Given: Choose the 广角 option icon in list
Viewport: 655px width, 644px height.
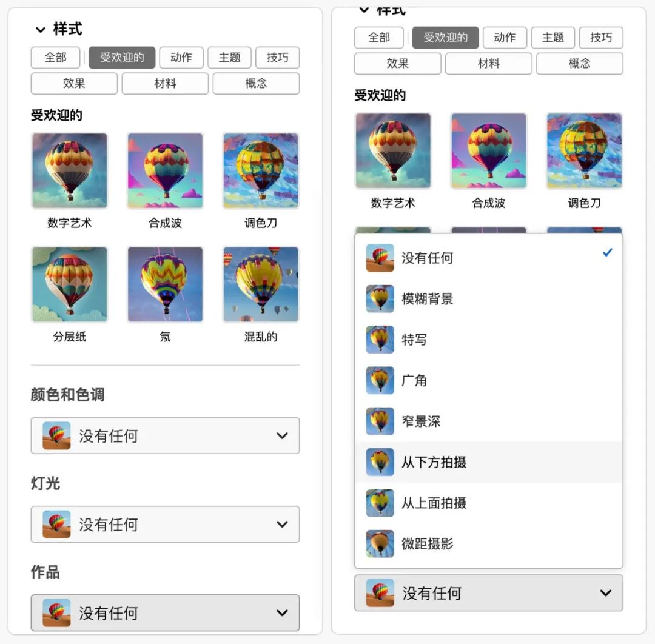Looking at the screenshot, I should pos(380,380).
